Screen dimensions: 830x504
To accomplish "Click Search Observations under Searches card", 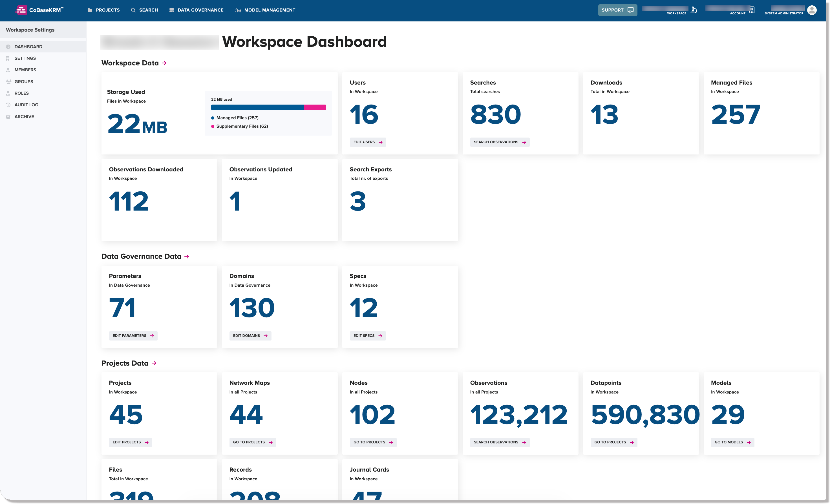I will point(500,142).
